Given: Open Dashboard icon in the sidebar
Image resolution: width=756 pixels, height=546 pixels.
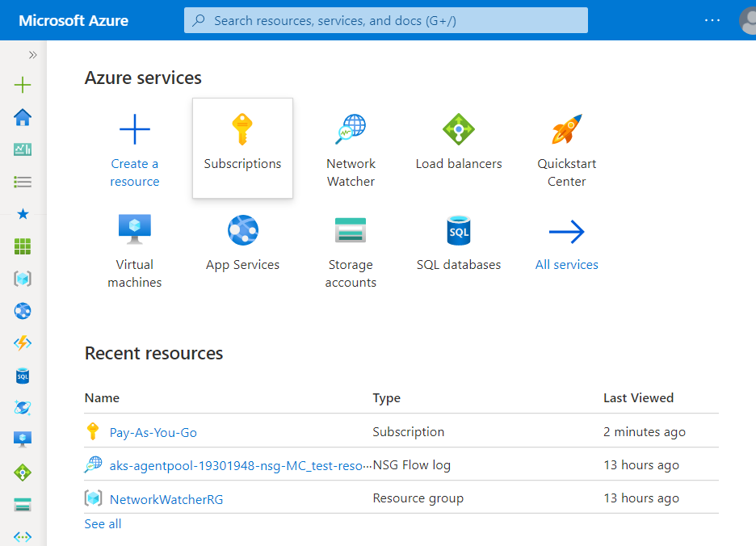Looking at the screenshot, I should point(23,149).
